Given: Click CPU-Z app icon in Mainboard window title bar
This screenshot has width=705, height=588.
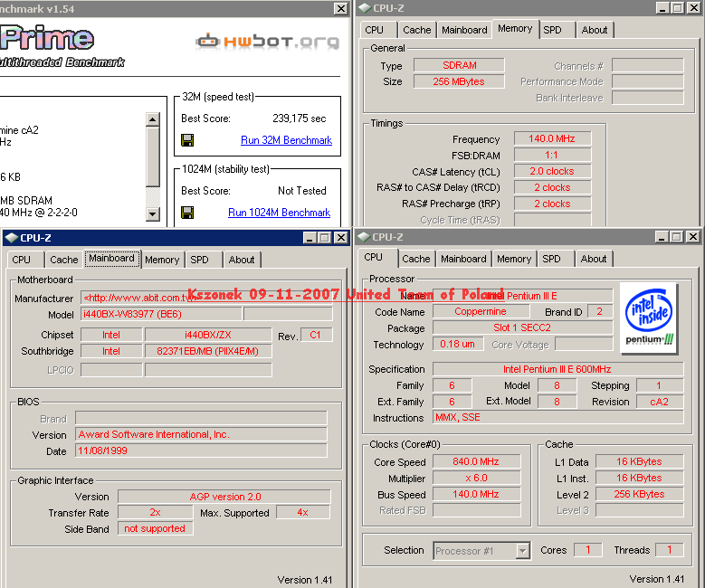Looking at the screenshot, I should point(11,238).
